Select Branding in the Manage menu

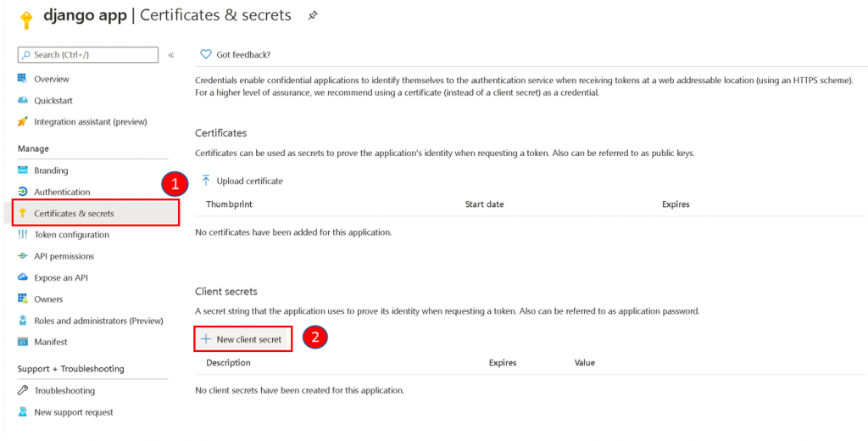[51, 170]
